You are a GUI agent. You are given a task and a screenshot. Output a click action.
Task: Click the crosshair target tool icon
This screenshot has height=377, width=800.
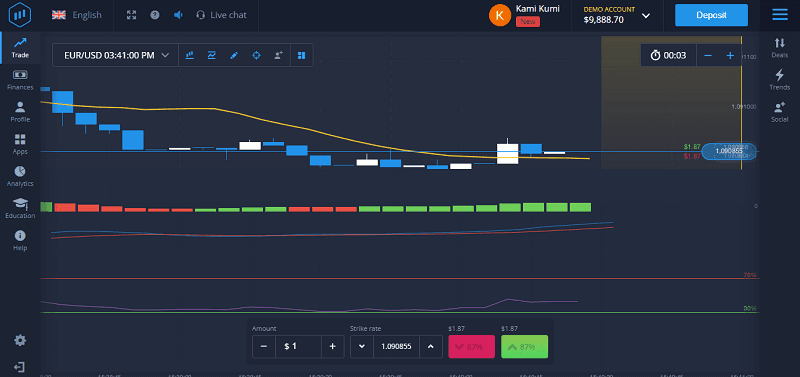(x=257, y=55)
